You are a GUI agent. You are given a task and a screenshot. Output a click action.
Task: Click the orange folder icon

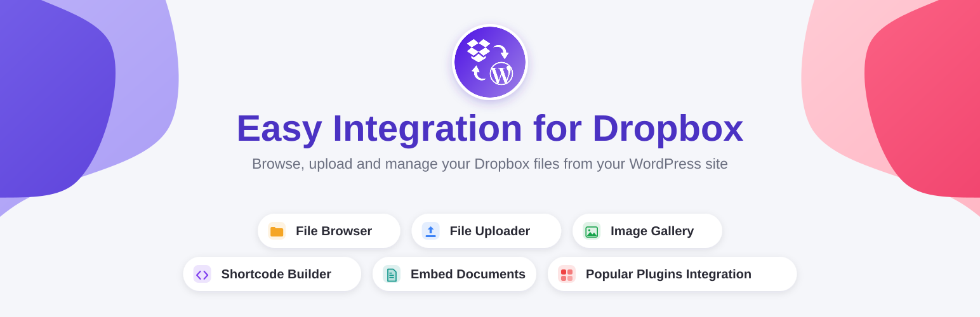[x=277, y=231]
